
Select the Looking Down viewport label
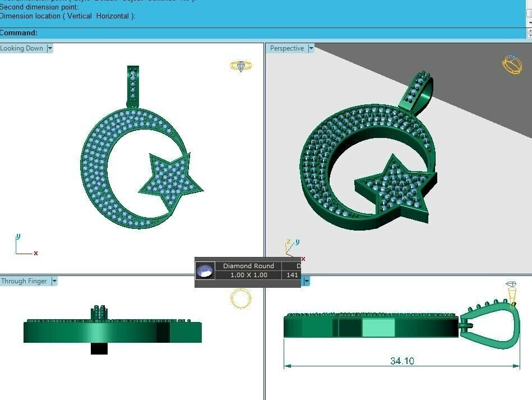click(22, 48)
